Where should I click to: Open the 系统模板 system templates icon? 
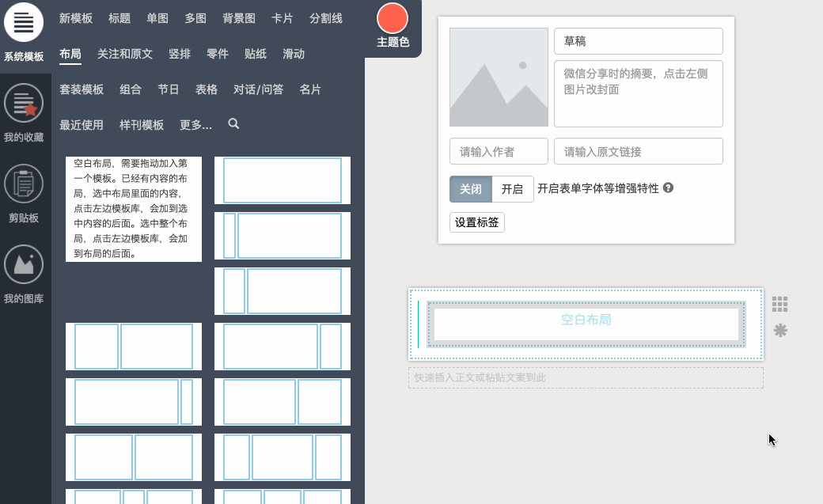[x=24, y=23]
